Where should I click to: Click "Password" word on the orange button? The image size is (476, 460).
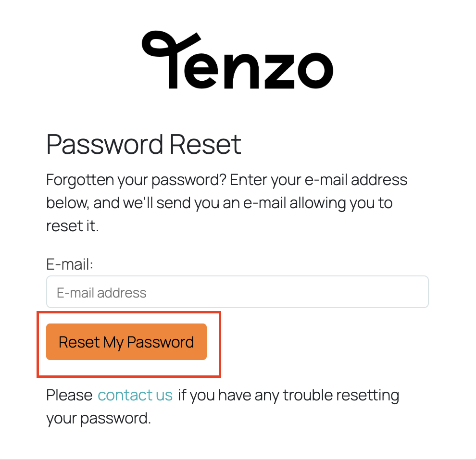click(160, 342)
